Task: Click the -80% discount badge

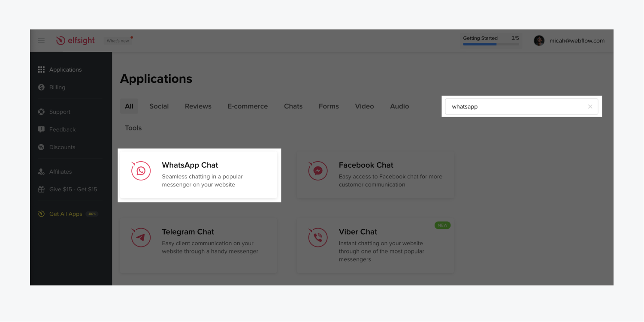Action: point(92,214)
